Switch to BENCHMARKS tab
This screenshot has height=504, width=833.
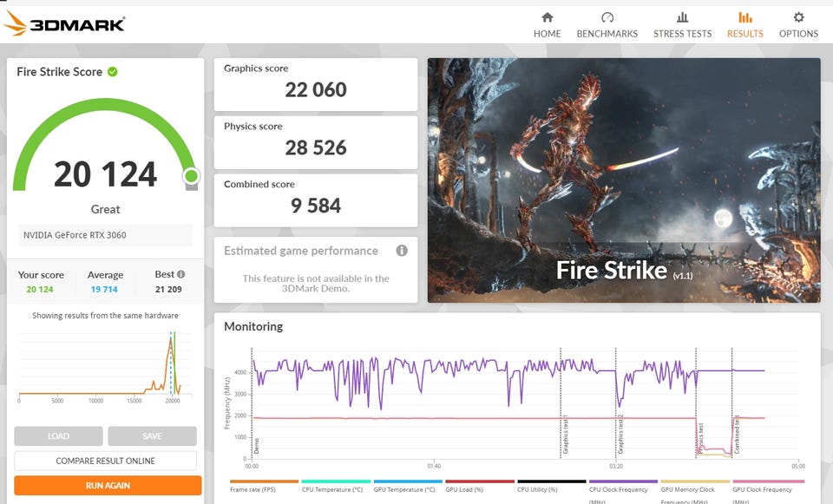(x=607, y=34)
